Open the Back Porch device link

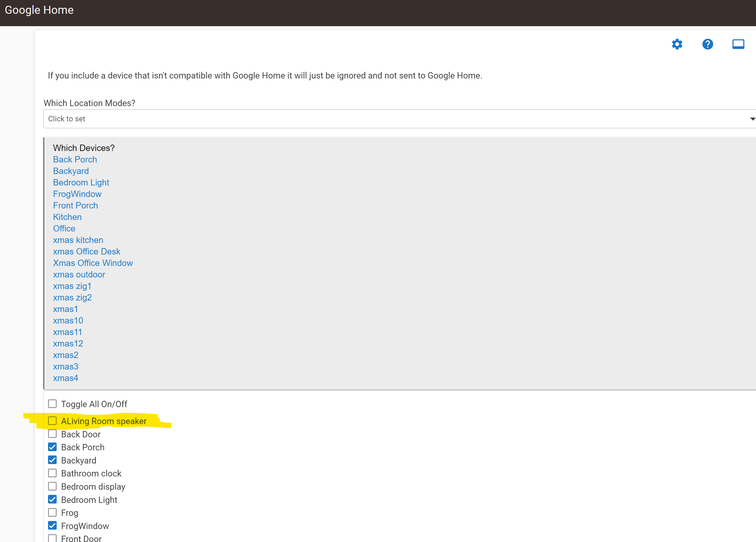pos(75,159)
